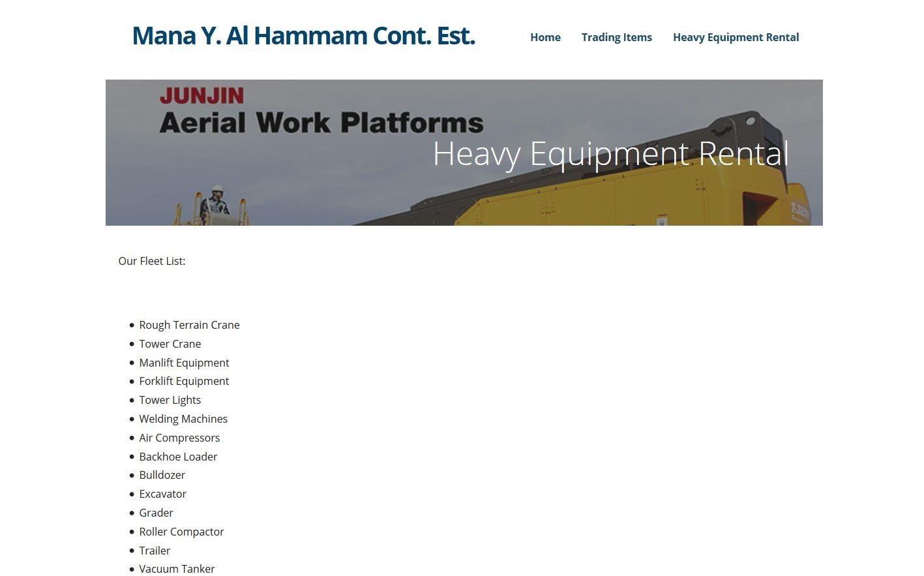Go to Heavy Equipment Rental page
Viewport: 924px width, 576px height.
tap(736, 37)
